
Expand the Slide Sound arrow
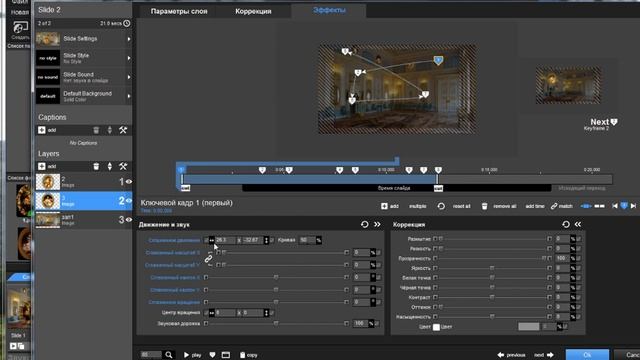point(129,77)
